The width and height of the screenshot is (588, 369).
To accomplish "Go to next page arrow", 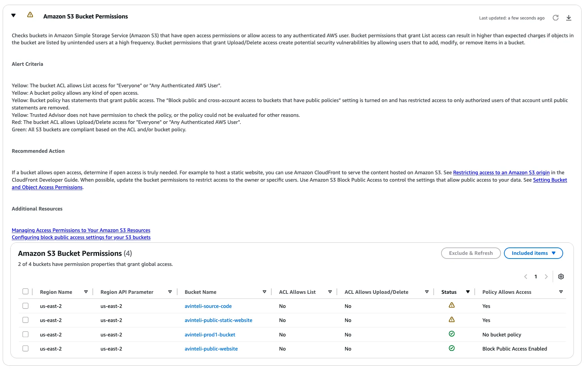I will pos(546,277).
